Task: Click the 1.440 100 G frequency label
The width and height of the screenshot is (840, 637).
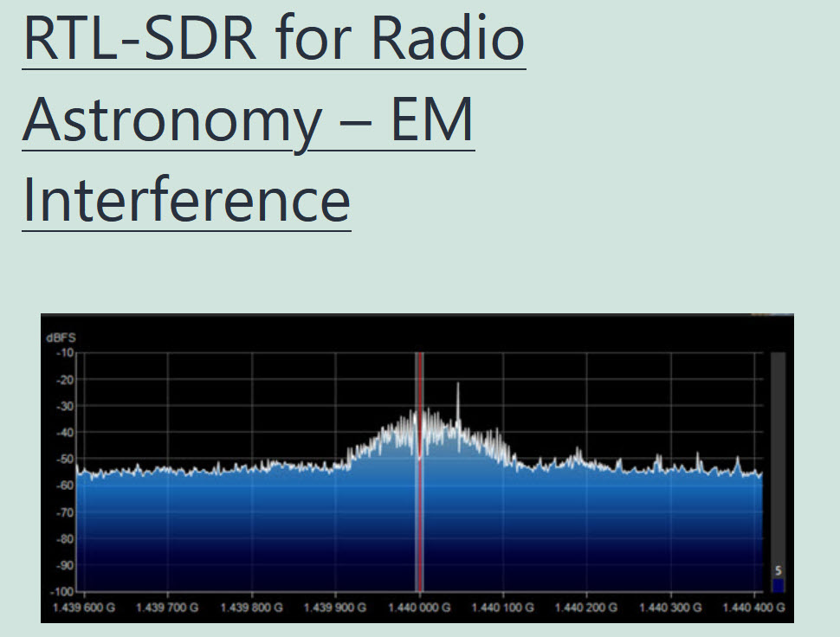Action: [x=504, y=608]
